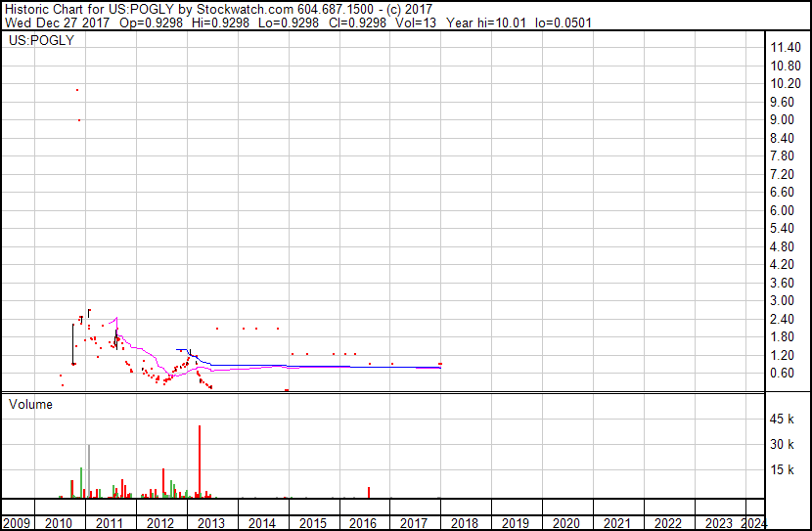Select the 2021 year on time axis

[617, 523]
